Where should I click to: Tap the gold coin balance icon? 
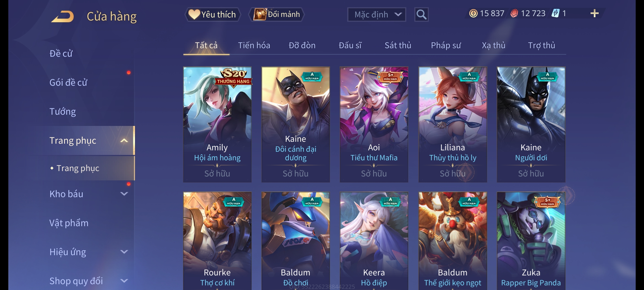click(x=473, y=13)
